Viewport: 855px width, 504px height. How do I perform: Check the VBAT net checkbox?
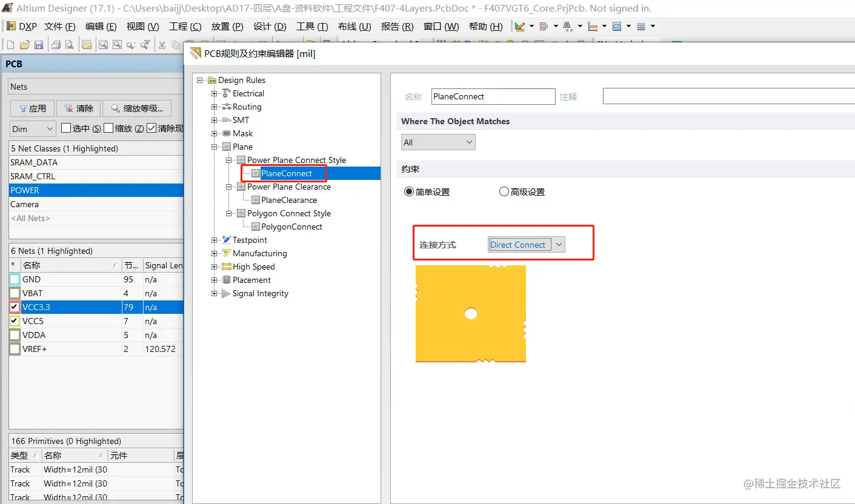coord(15,293)
